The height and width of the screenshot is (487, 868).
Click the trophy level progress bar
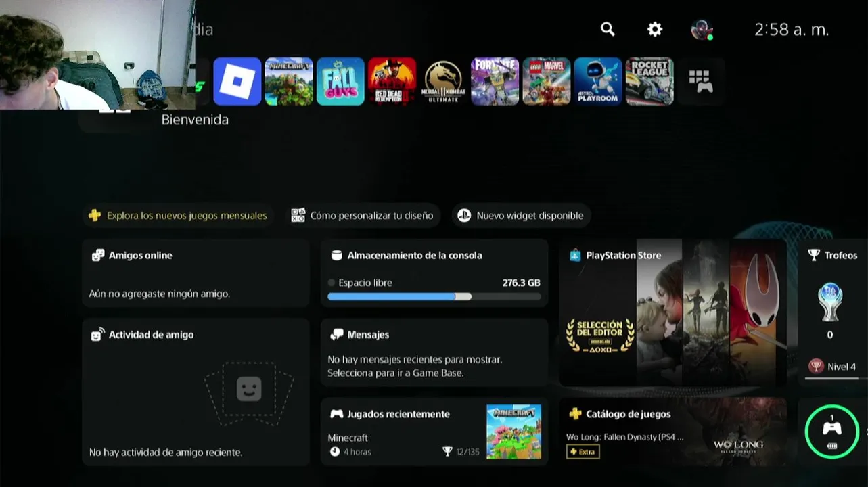coord(836,379)
